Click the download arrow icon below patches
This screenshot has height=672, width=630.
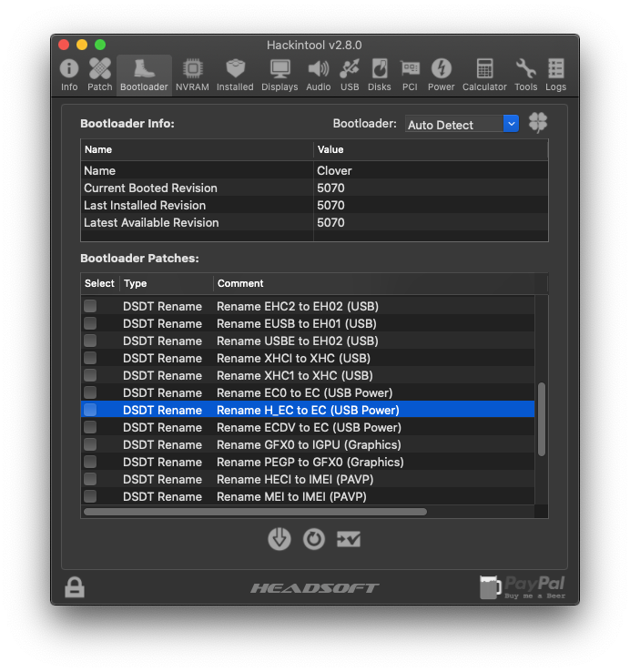coord(279,539)
